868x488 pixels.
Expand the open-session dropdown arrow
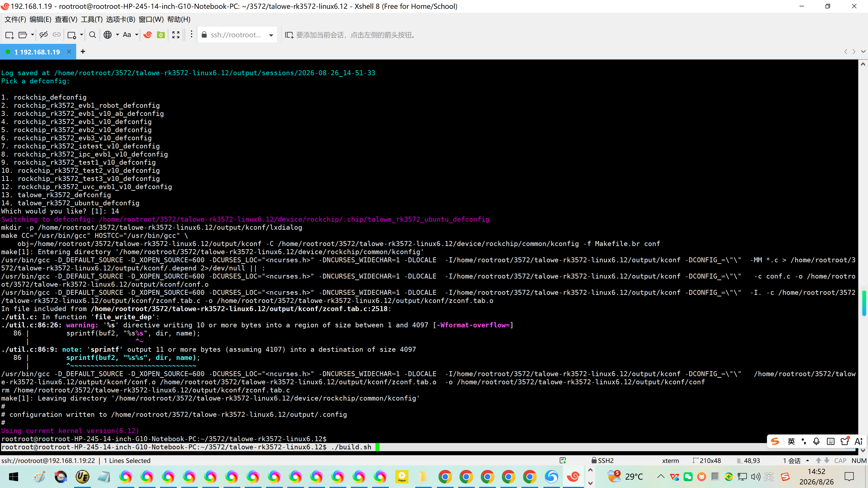[32, 35]
